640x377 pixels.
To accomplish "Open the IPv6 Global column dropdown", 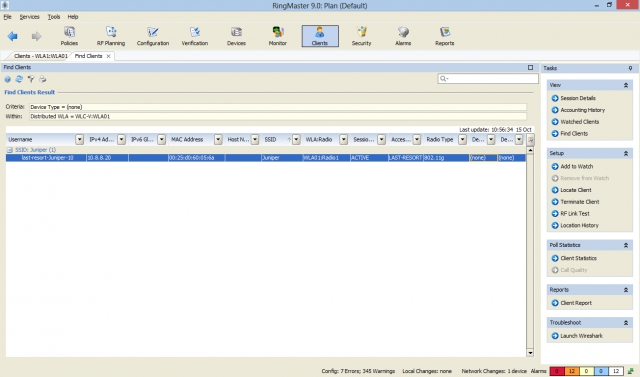I will [x=161, y=140].
